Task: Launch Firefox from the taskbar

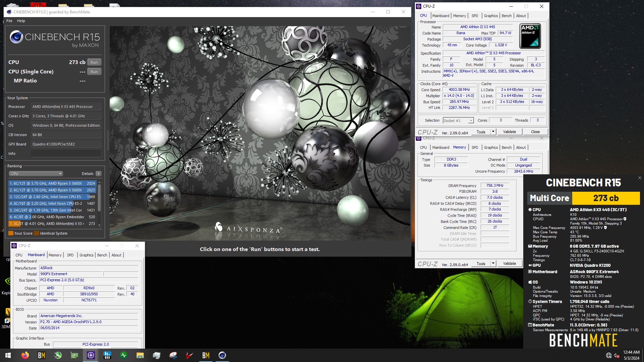Action: point(25,355)
